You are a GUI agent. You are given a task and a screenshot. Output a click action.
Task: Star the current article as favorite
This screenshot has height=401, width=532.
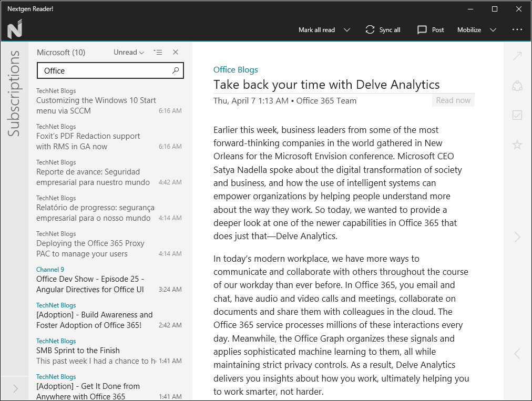pos(517,145)
